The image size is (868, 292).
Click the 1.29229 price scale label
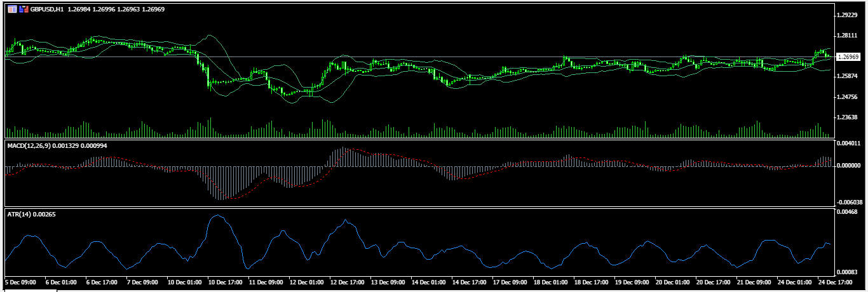pos(848,15)
